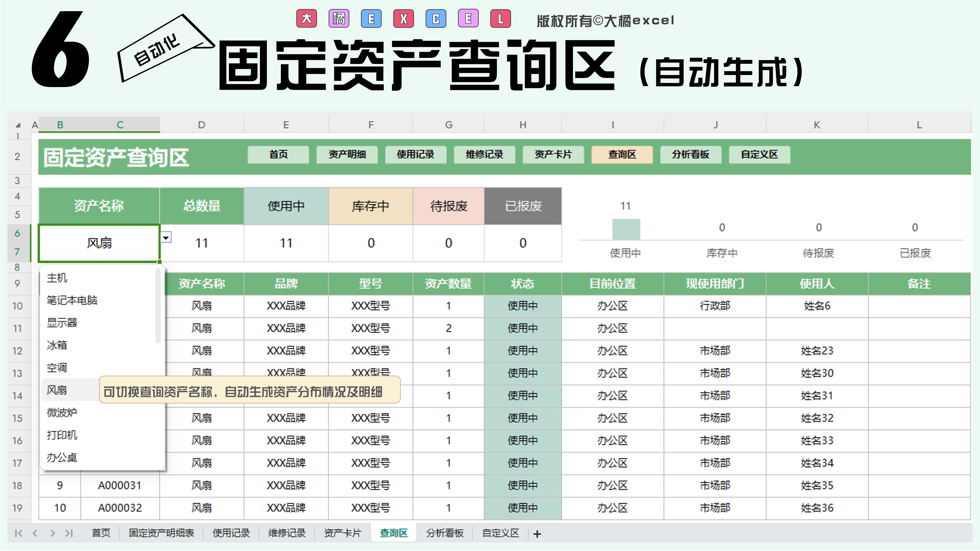
Task: Click previous sheet navigation arrow
Action: (35, 533)
